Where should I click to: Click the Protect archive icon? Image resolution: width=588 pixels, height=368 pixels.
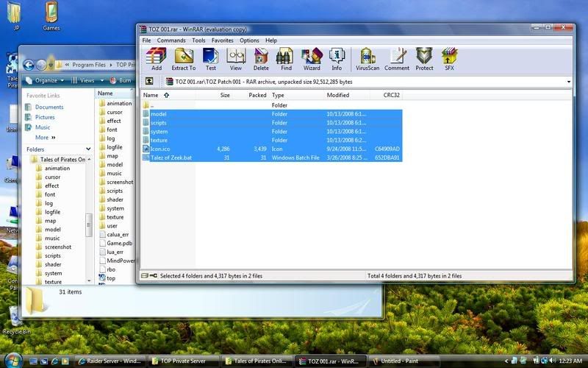(x=424, y=59)
